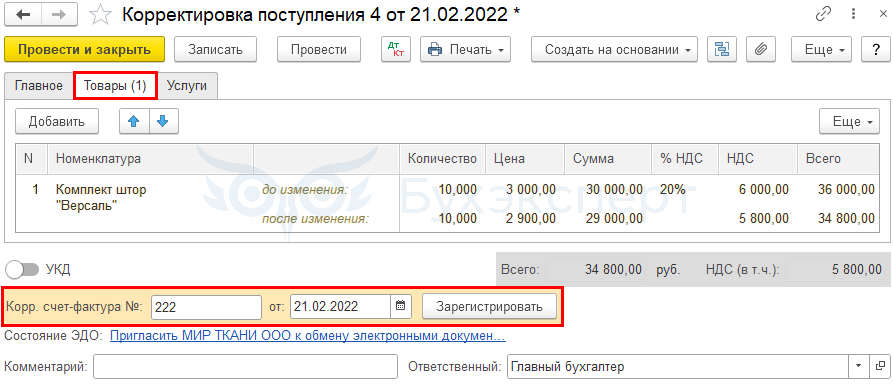Open Ответственный dropdown list
Image resolution: width=893 pixels, height=387 pixels.
click(x=858, y=367)
